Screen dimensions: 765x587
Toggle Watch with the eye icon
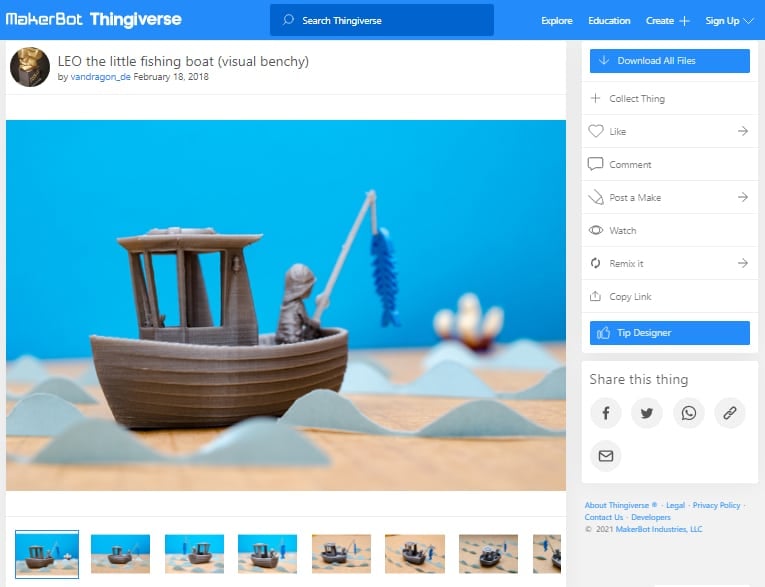596,230
